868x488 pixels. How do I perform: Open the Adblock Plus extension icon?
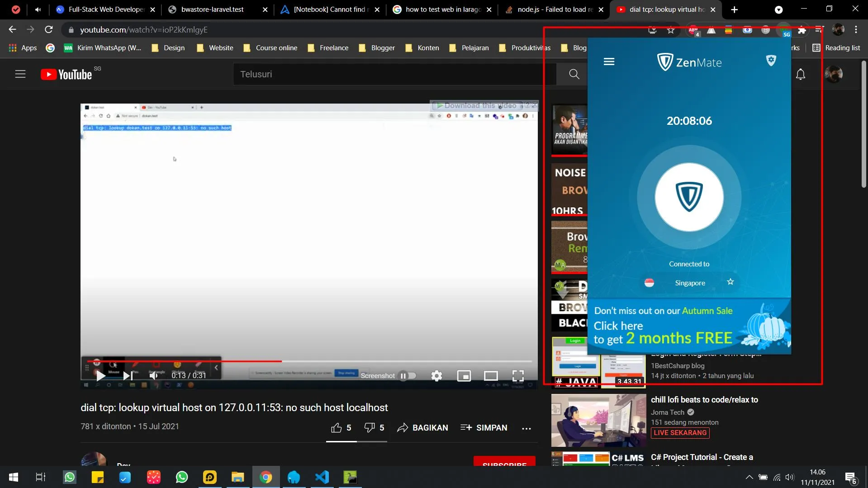coord(693,30)
